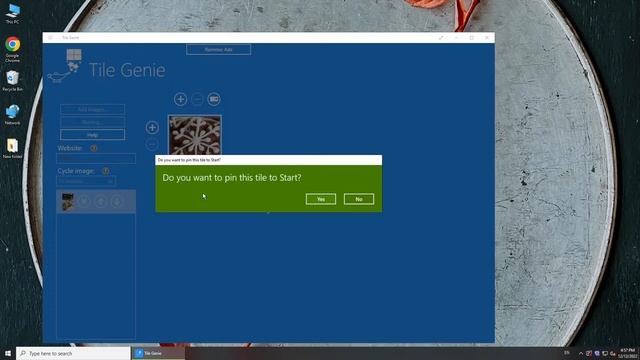Screen dimensions: 640x360
Task: Remove a tile column with top minus icon
Action: [x=197, y=99]
